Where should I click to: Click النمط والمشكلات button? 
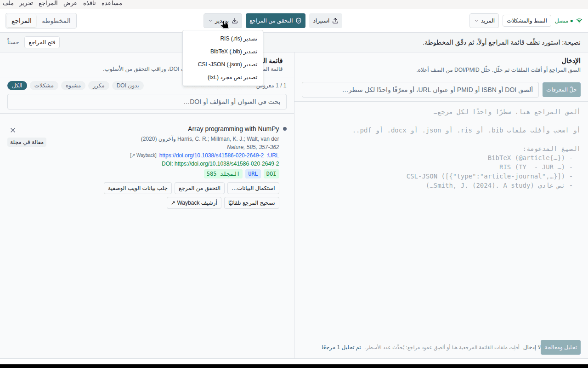click(527, 21)
